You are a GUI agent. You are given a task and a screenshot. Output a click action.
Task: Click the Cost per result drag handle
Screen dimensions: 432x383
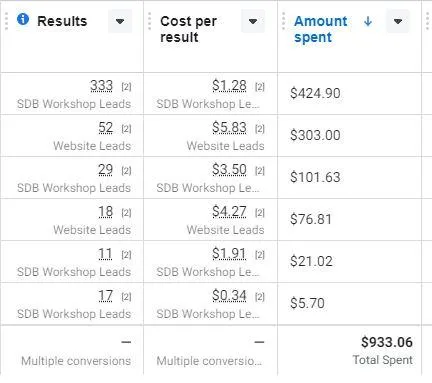pos(149,21)
